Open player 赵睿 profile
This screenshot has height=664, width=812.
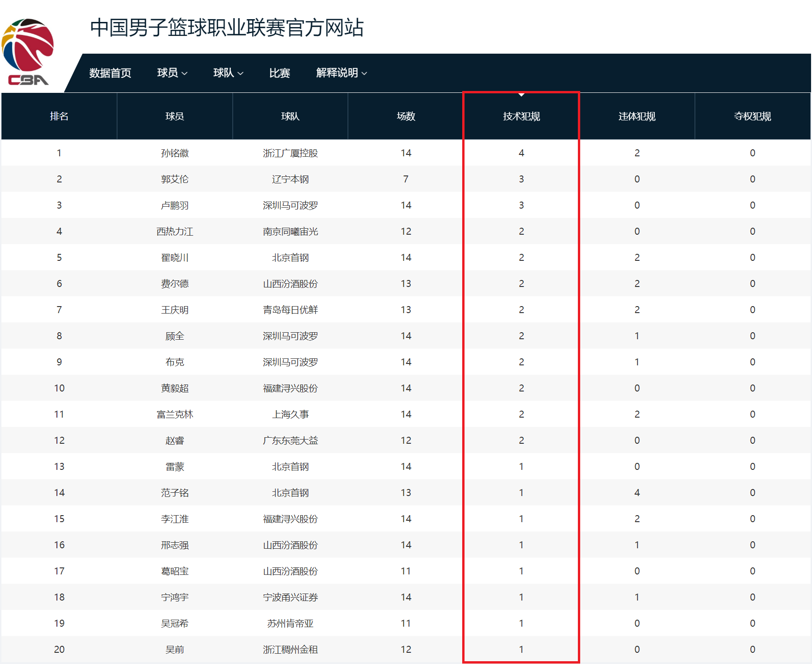coord(175,440)
